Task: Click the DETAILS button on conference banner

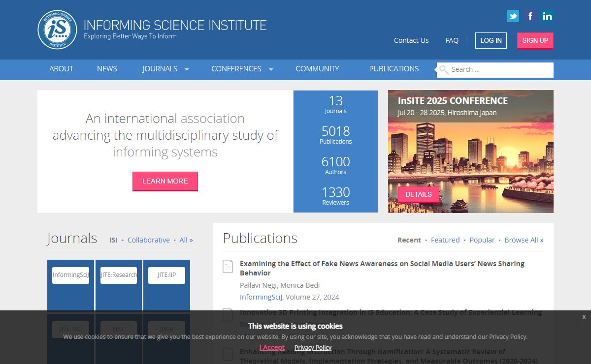Action: 419,194
